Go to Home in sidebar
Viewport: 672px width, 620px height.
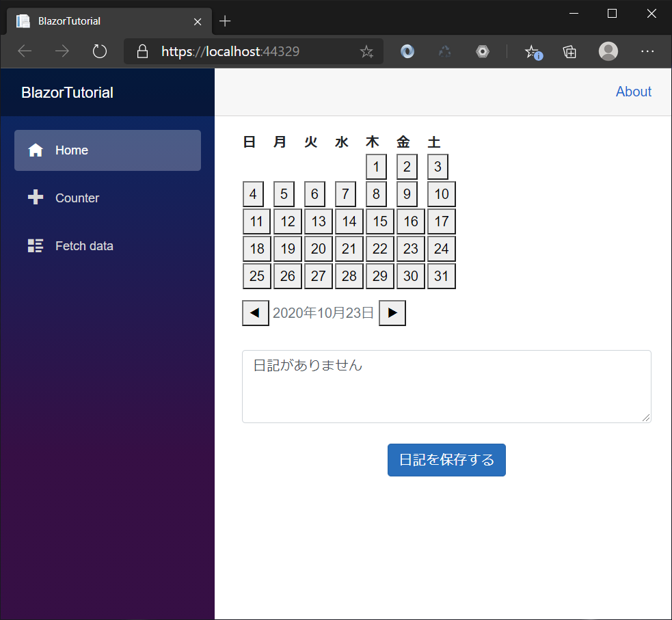point(107,150)
